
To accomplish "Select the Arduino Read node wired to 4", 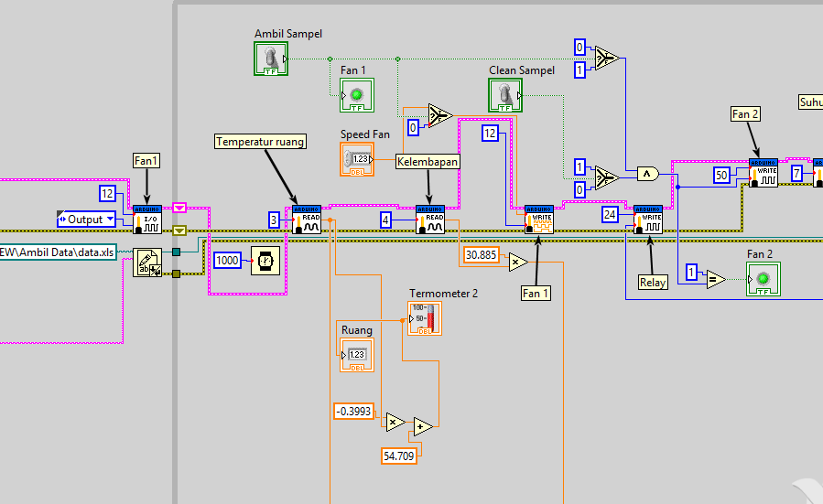I will 430,220.
